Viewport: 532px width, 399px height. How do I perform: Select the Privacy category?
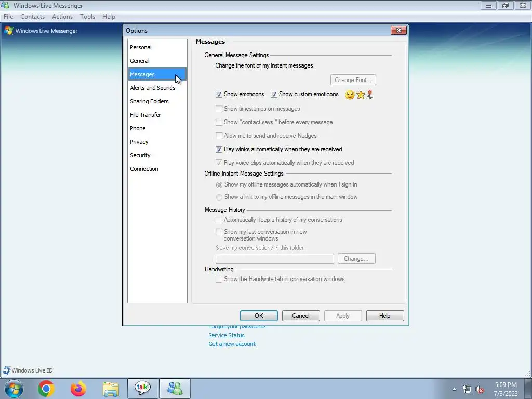pos(157,142)
